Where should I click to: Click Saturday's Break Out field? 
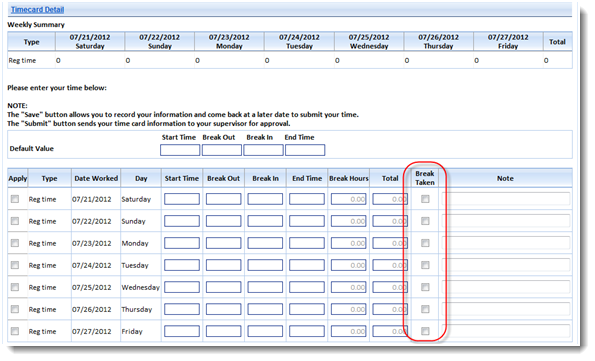tap(224, 199)
